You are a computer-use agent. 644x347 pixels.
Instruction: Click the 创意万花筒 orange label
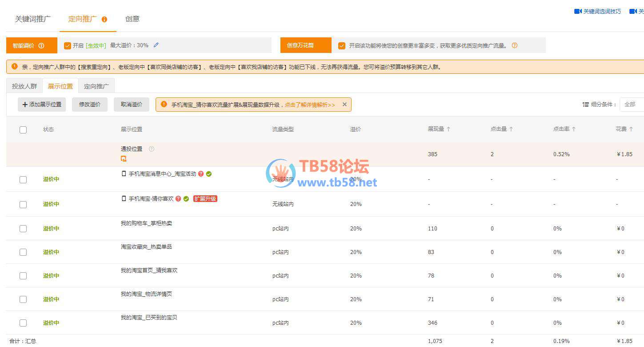[306, 45]
